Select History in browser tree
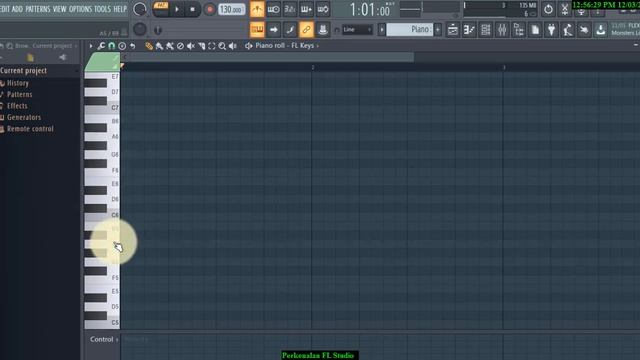Viewport: 640px width, 360px height. tap(18, 83)
